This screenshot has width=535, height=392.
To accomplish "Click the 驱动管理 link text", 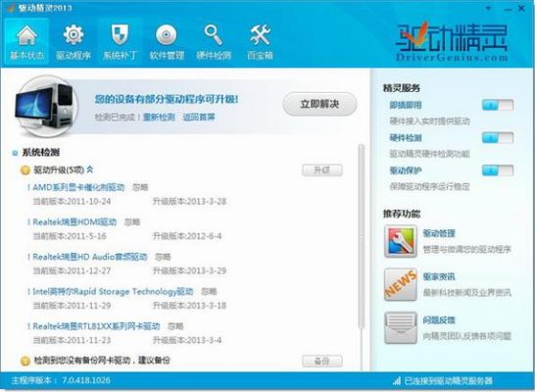I will [x=439, y=233].
